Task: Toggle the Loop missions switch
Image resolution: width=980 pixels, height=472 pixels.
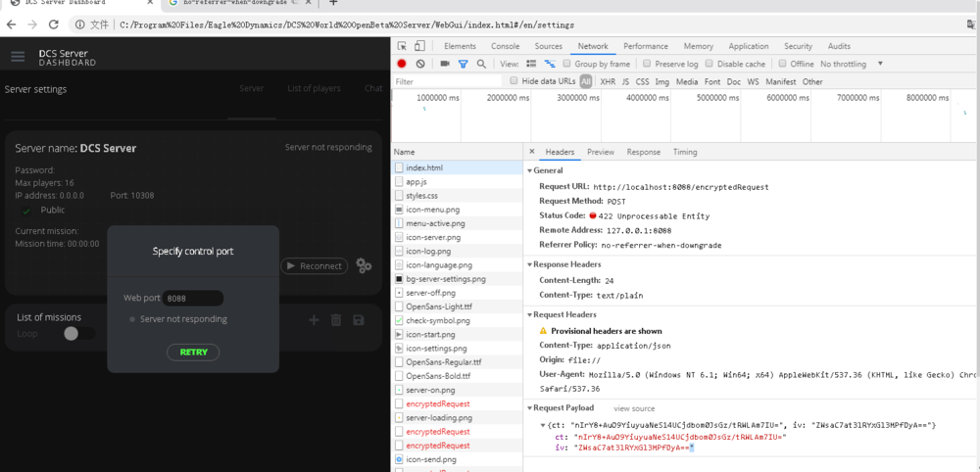Action: click(77, 334)
